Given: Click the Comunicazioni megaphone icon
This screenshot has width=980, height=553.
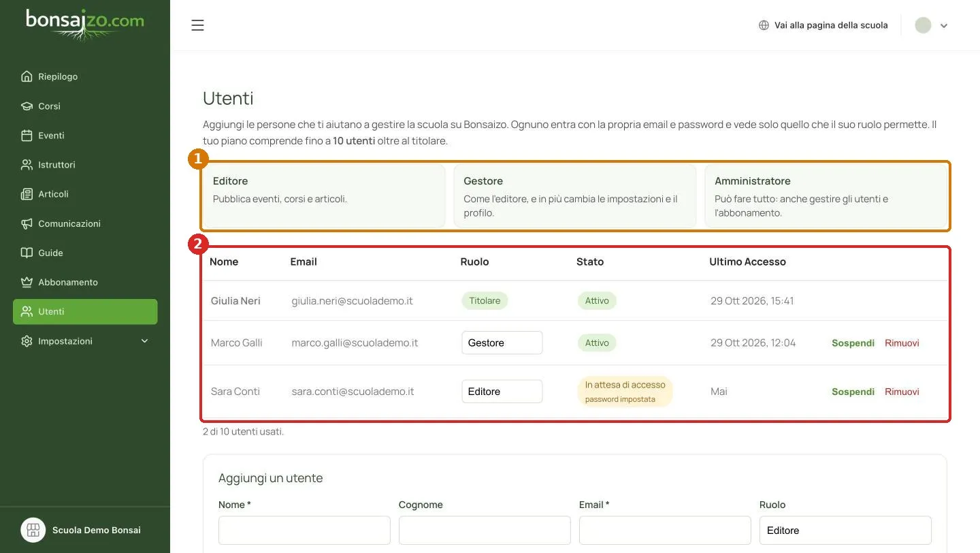Looking at the screenshot, I should coord(27,223).
